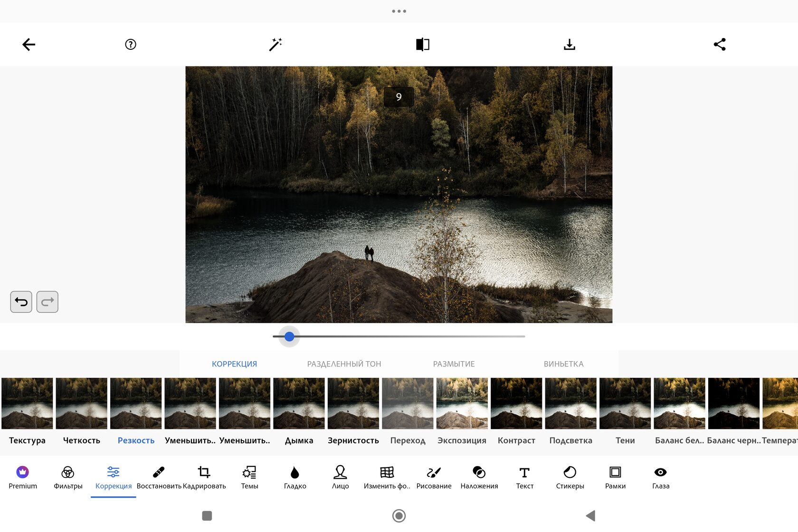The width and height of the screenshot is (798, 532).
Task: Tap the Android home circle button
Action: 399,516
